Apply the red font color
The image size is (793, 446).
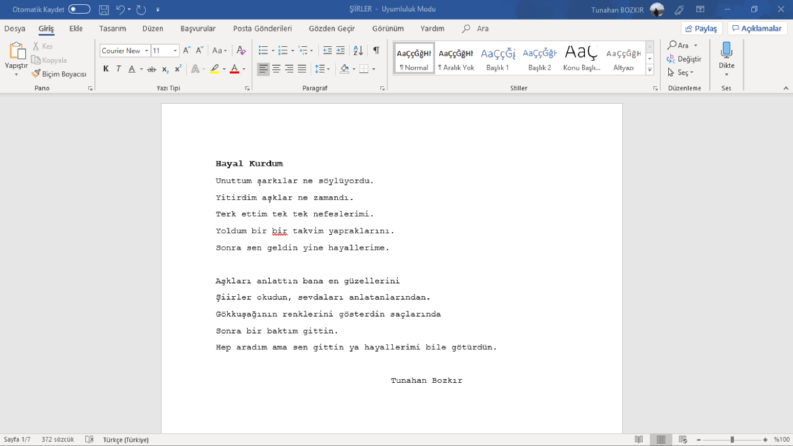click(234, 69)
